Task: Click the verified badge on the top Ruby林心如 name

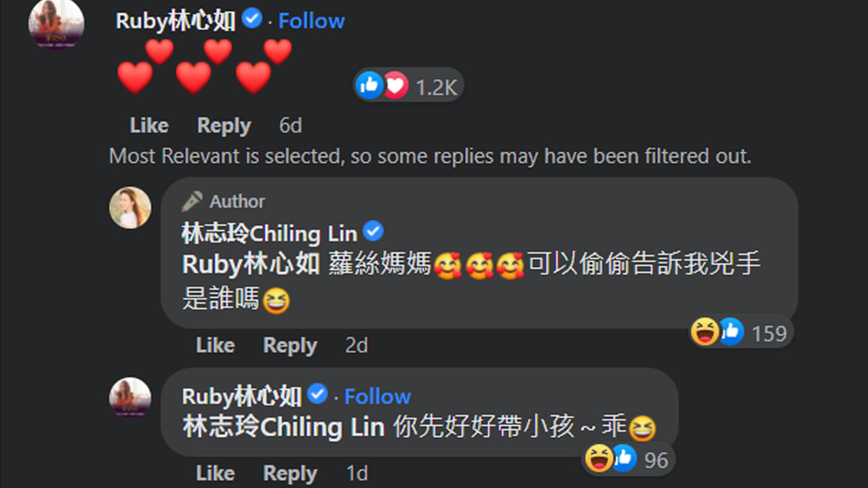Action: [252, 19]
